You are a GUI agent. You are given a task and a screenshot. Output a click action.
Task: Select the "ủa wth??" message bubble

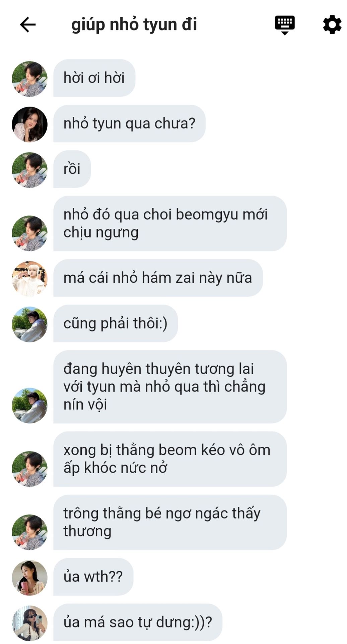(93, 577)
